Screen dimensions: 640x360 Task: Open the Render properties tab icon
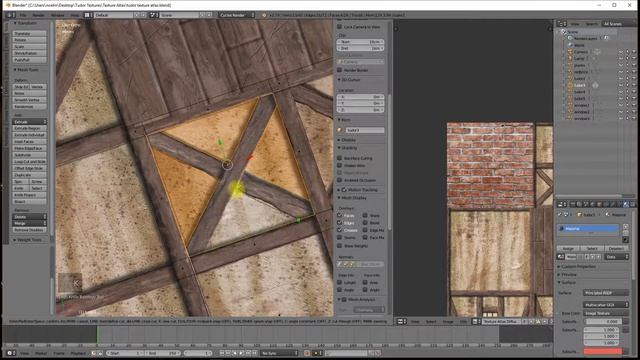(573, 204)
